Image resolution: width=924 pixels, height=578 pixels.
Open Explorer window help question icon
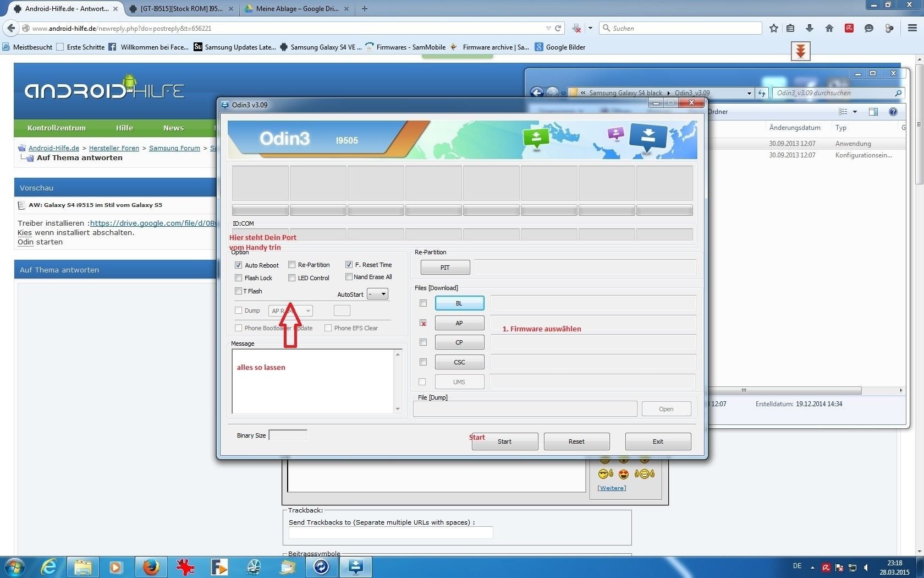893,112
